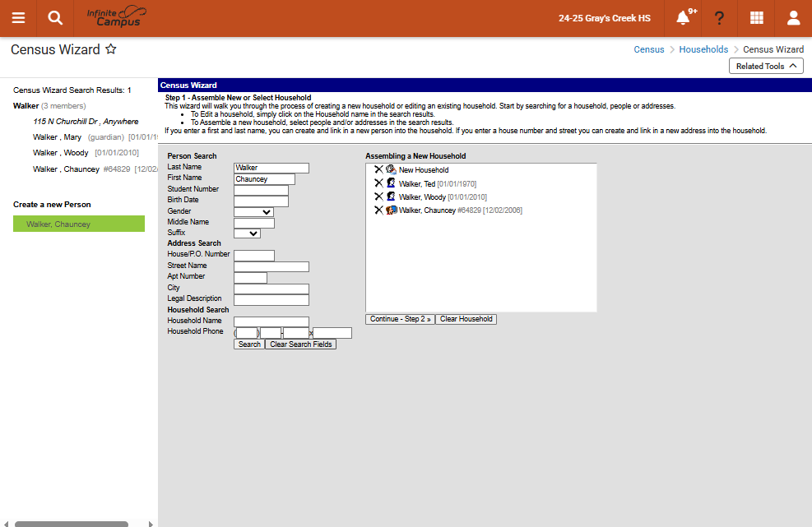This screenshot has width=812, height=527.
Task: Click Clear Search Fields button
Action: [301, 344]
